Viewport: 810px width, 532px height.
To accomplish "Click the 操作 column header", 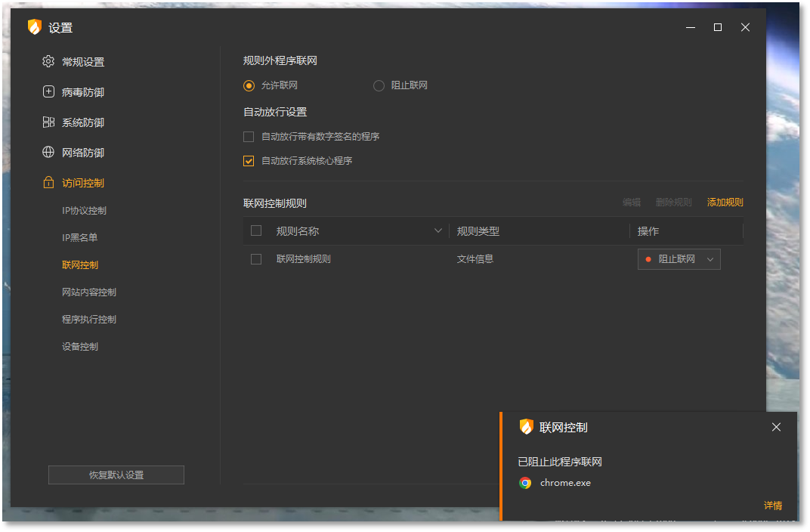I will click(648, 231).
